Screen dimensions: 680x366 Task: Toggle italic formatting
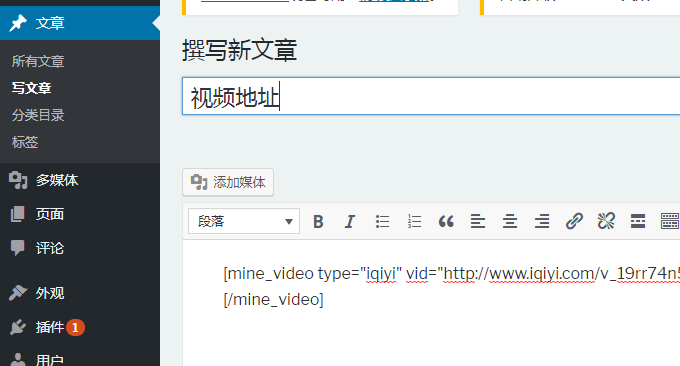pos(350,222)
